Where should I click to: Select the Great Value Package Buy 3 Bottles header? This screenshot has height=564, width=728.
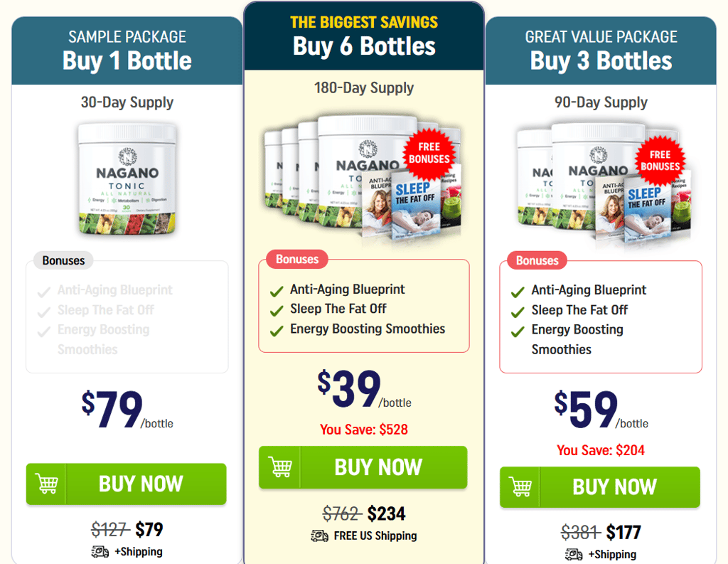601,51
